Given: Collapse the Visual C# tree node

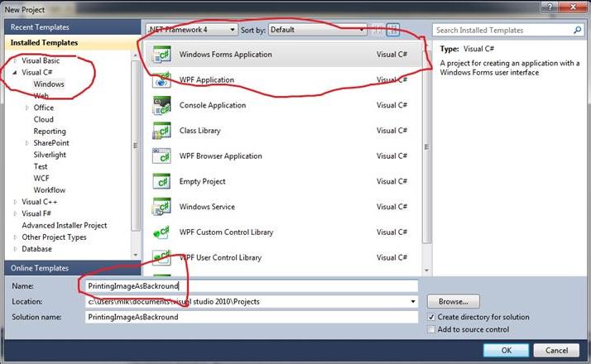Looking at the screenshot, I should pyautogui.click(x=15, y=72).
